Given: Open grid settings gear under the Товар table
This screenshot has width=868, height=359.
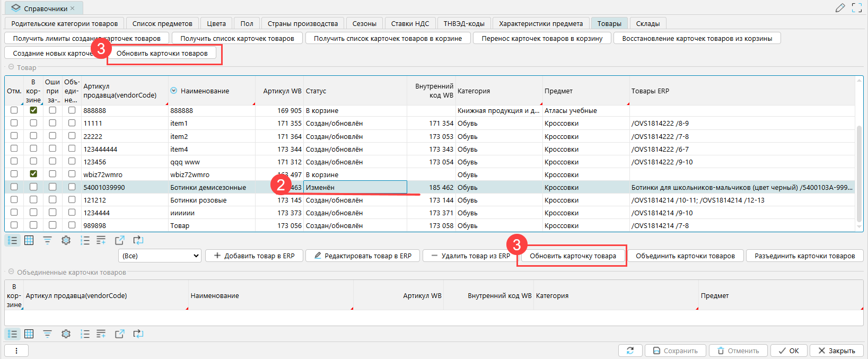Looking at the screenshot, I should [x=66, y=240].
